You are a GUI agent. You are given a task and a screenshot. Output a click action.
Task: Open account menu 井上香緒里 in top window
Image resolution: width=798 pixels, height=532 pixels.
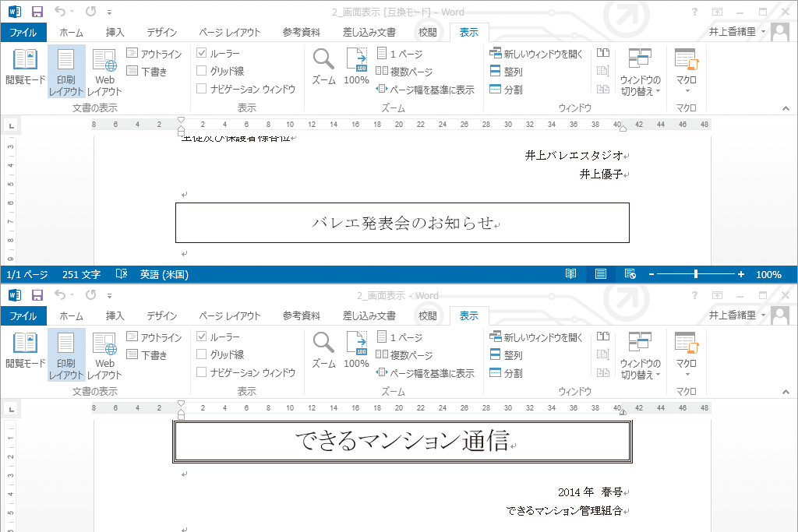pos(737,31)
